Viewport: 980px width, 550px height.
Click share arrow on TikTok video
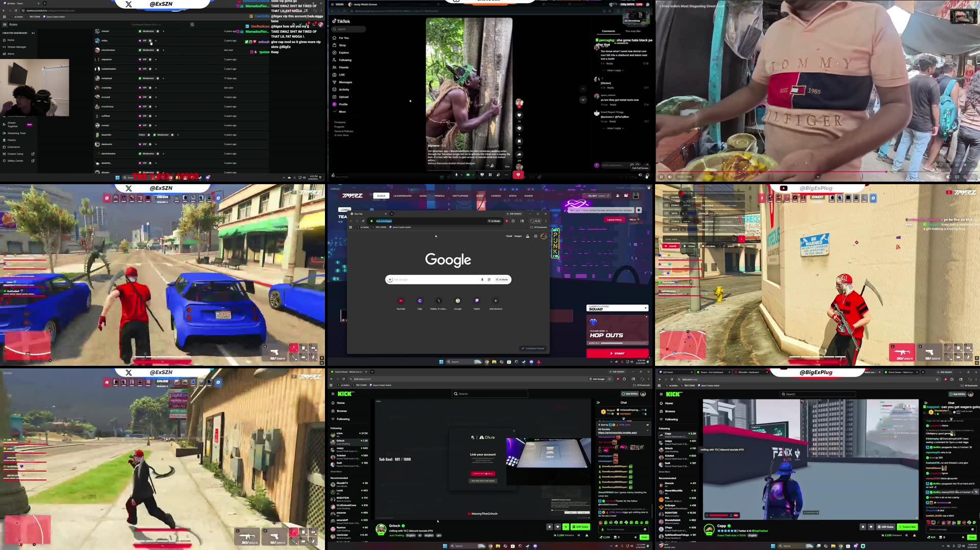click(519, 154)
